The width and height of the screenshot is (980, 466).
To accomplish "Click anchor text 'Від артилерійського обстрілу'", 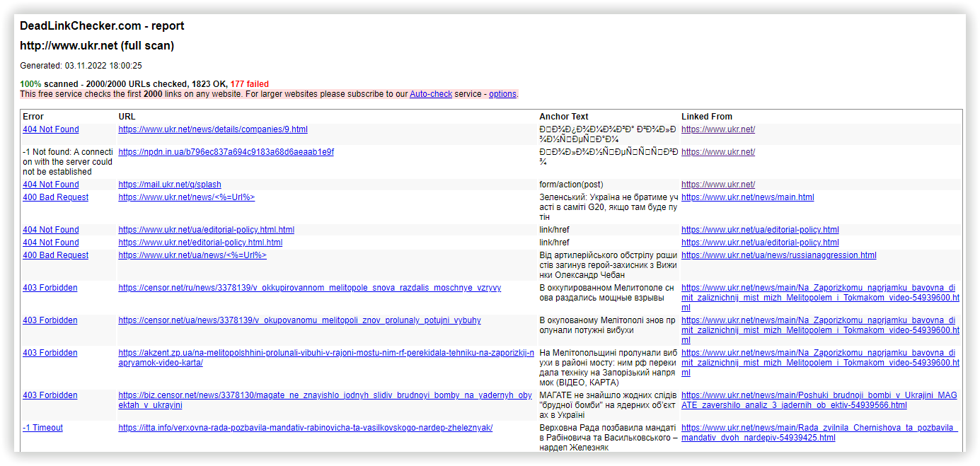I will 609,265.
